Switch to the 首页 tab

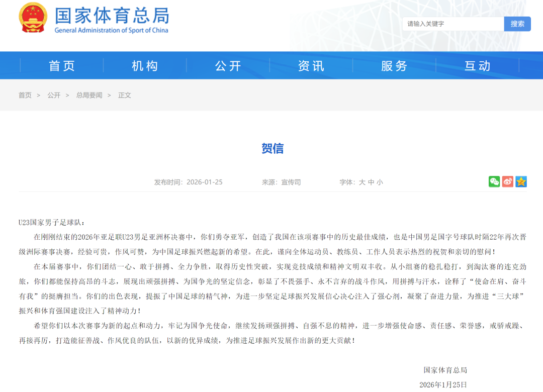[61, 65]
